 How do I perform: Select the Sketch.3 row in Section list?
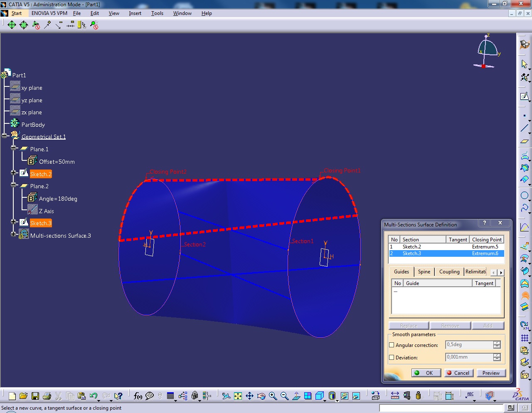coord(446,253)
